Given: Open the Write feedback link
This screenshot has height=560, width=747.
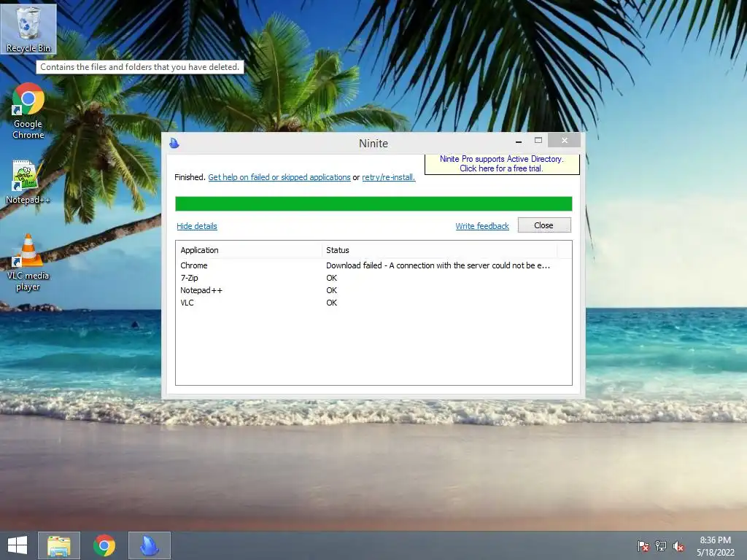Looking at the screenshot, I should (482, 226).
